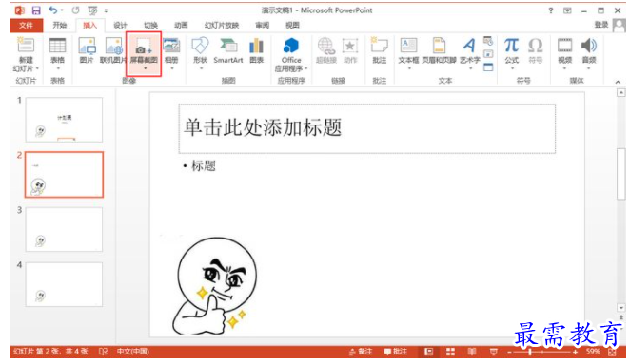Click the 59% zoom level
630x364 pixels.
(x=593, y=352)
